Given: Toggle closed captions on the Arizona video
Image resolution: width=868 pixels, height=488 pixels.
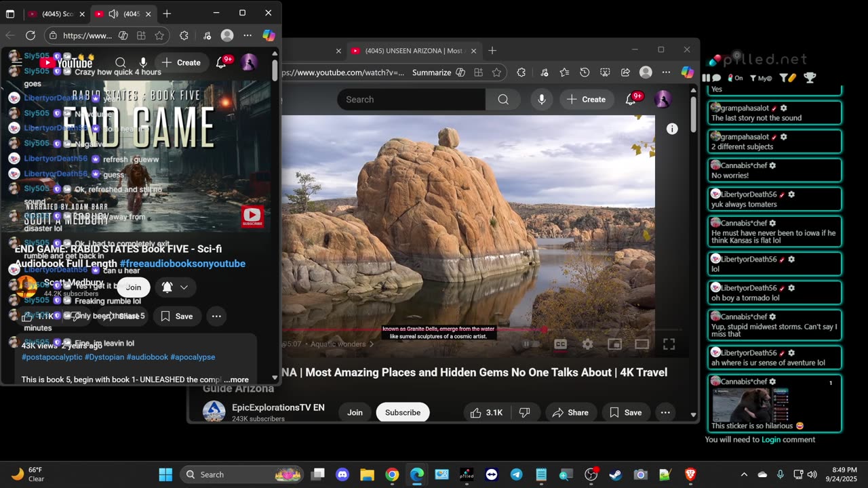Looking at the screenshot, I should [560, 344].
